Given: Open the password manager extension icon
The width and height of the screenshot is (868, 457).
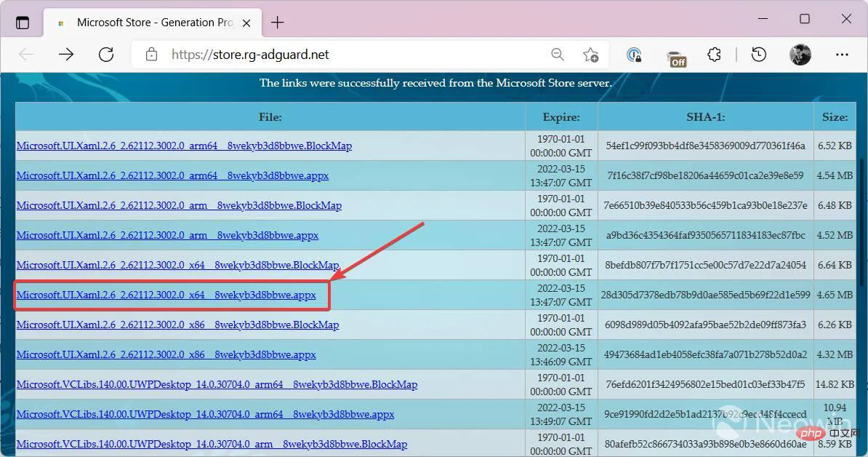Looking at the screenshot, I should coord(634,55).
